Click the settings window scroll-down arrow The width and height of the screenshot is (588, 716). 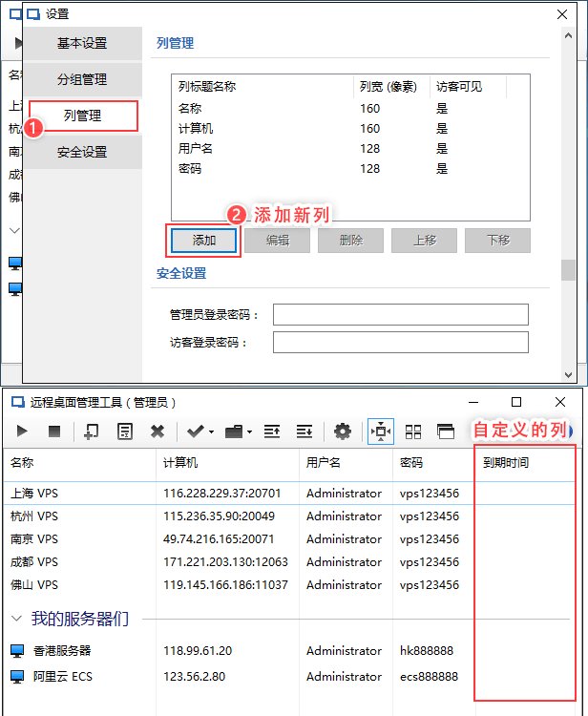tap(568, 375)
